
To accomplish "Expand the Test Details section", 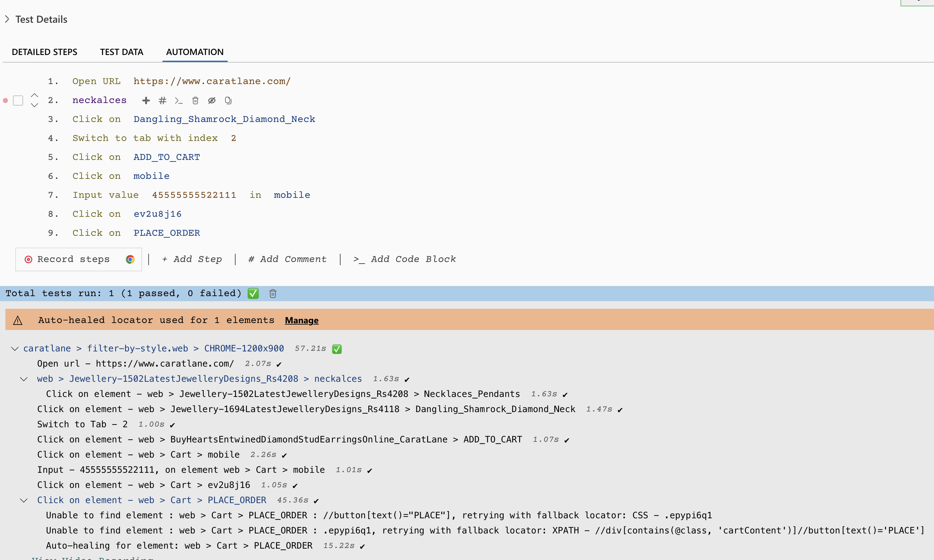I will pyautogui.click(x=7, y=19).
